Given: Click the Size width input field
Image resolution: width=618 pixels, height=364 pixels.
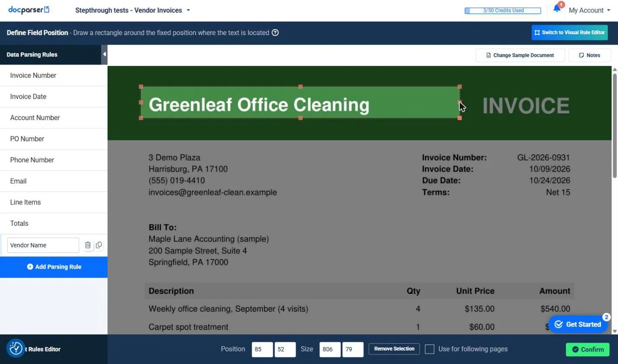Looking at the screenshot, I should click(330, 349).
